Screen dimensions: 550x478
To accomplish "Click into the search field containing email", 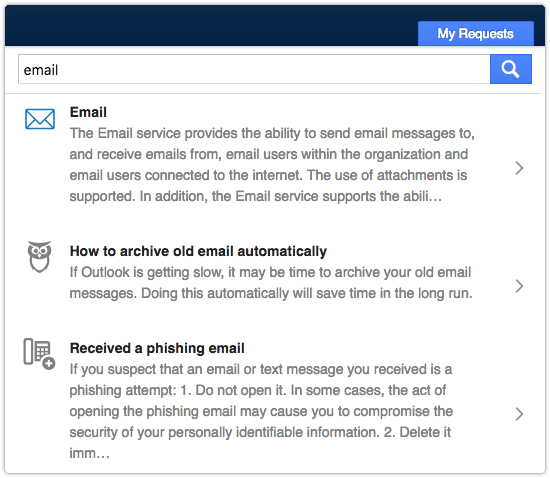I will tap(254, 69).
